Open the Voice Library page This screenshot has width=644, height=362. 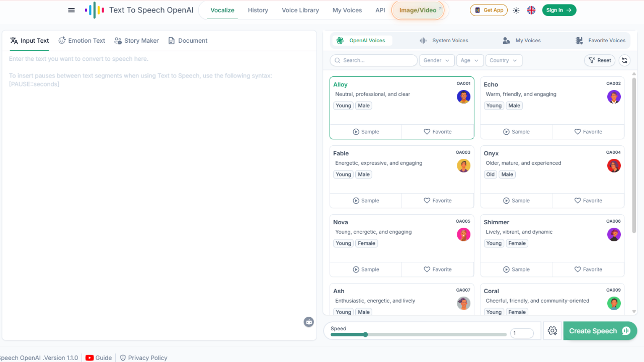pos(300,10)
